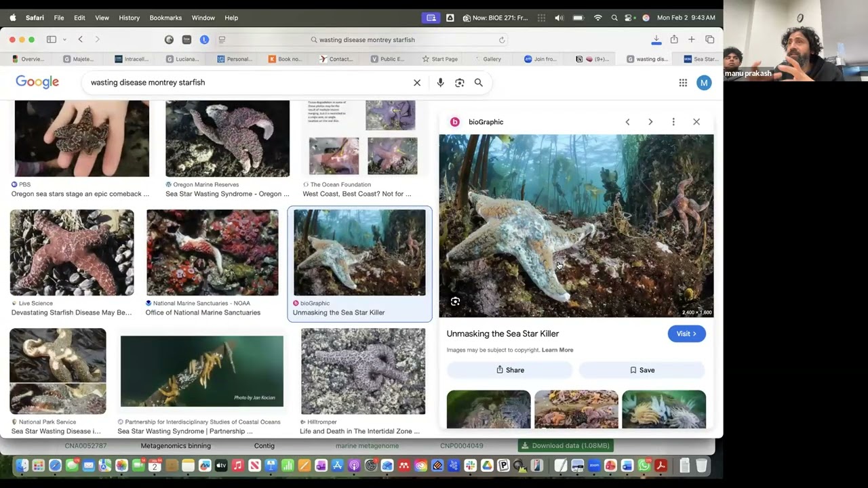Open Oregon Marine Reserves starfish thumbnail
The height and width of the screenshot is (488, 868).
tap(227, 138)
